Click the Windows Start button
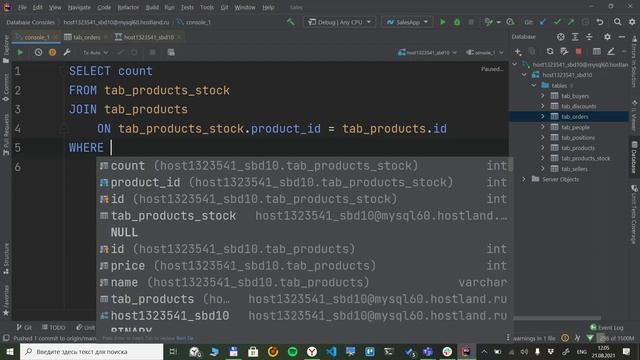Viewport: 640px width, 360px height. (x=9, y=351)
